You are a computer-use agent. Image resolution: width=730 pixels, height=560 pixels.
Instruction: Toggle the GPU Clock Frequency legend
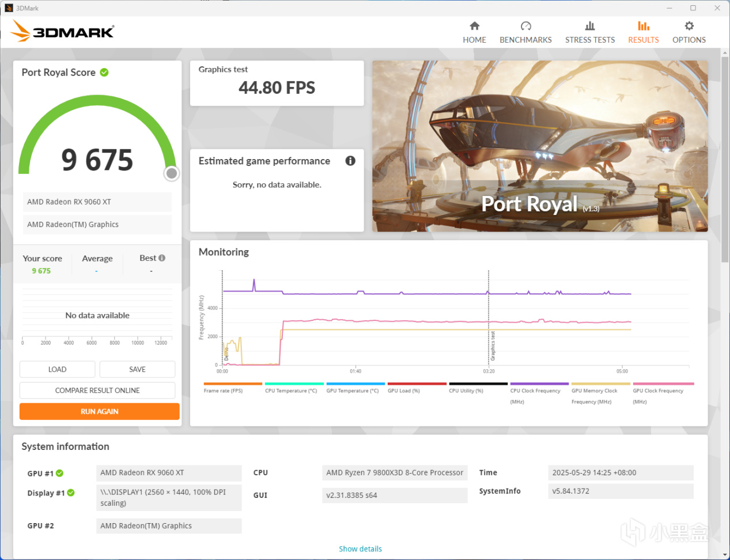(x=663, y=393)
